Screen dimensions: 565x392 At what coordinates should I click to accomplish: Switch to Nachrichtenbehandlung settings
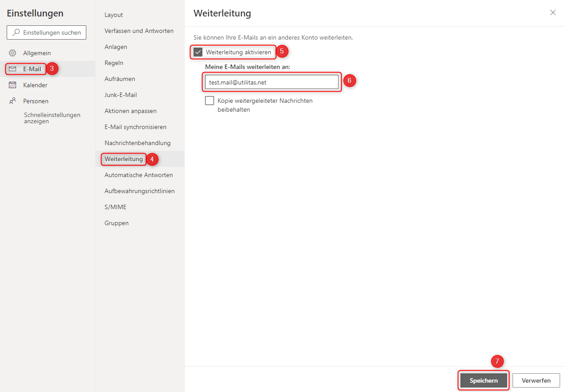point(137,143)
